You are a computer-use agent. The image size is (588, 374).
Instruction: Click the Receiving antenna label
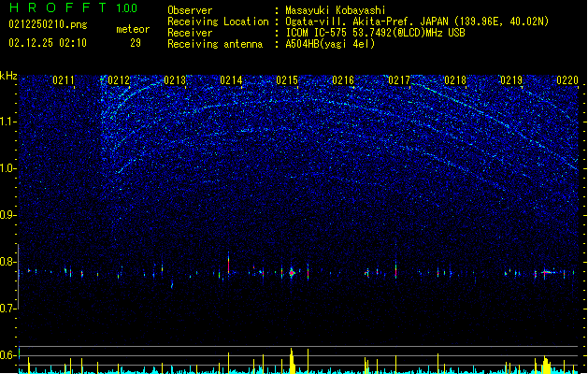click(x=215, y=44)
